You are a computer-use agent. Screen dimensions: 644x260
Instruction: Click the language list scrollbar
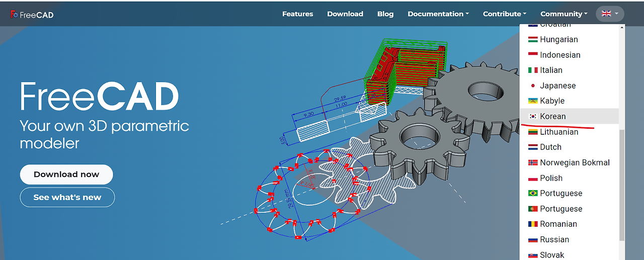pyautogui.click(x=622, y=185)
